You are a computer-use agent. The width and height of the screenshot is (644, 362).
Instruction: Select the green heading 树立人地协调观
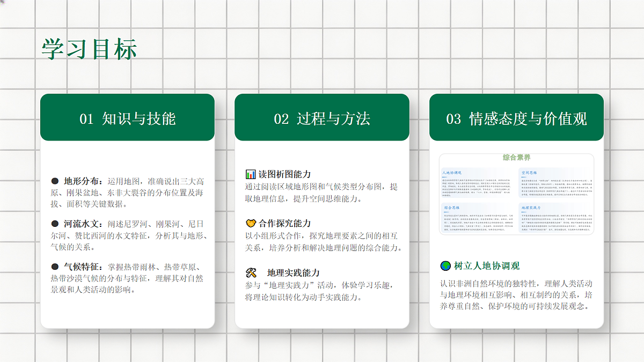pos(487,266)
